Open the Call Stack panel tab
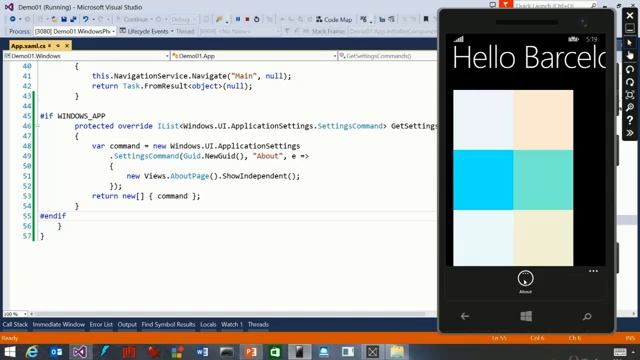This screenshot has width=640, height=360. pyautogui.click(x=15, y=324)
